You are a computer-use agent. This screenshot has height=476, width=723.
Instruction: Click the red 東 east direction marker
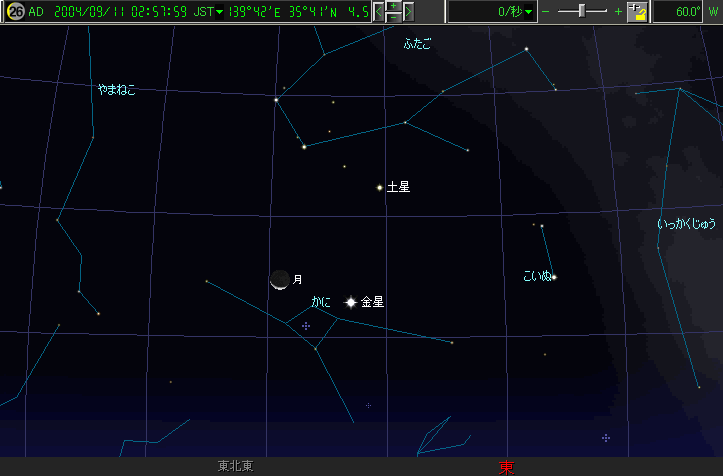tap(506, 466)
